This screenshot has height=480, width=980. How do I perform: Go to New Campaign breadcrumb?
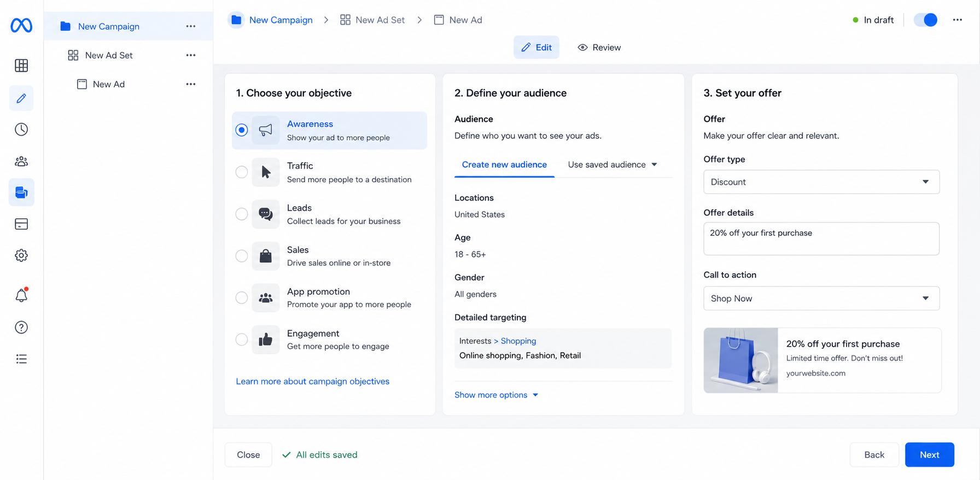(x=281, y=20)
